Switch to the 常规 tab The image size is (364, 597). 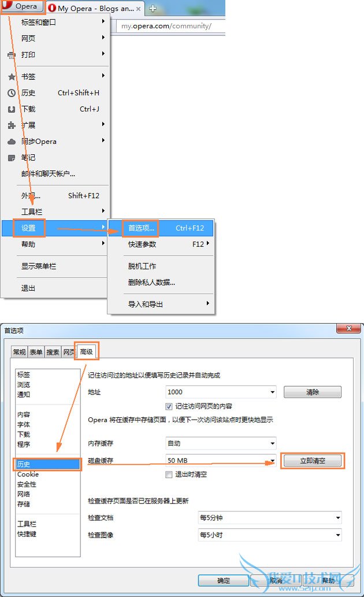[x=20, y=352]
